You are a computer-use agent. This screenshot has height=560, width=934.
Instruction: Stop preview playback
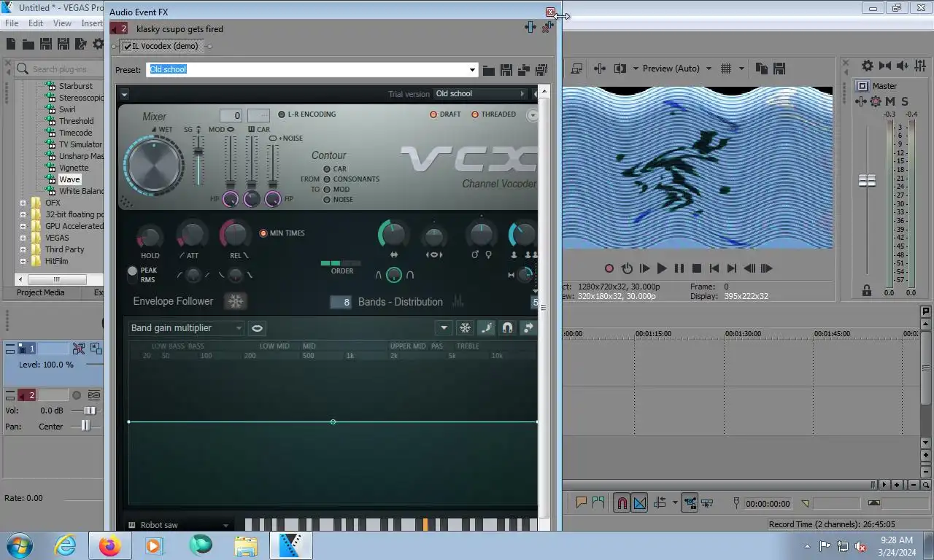(697, 268)
